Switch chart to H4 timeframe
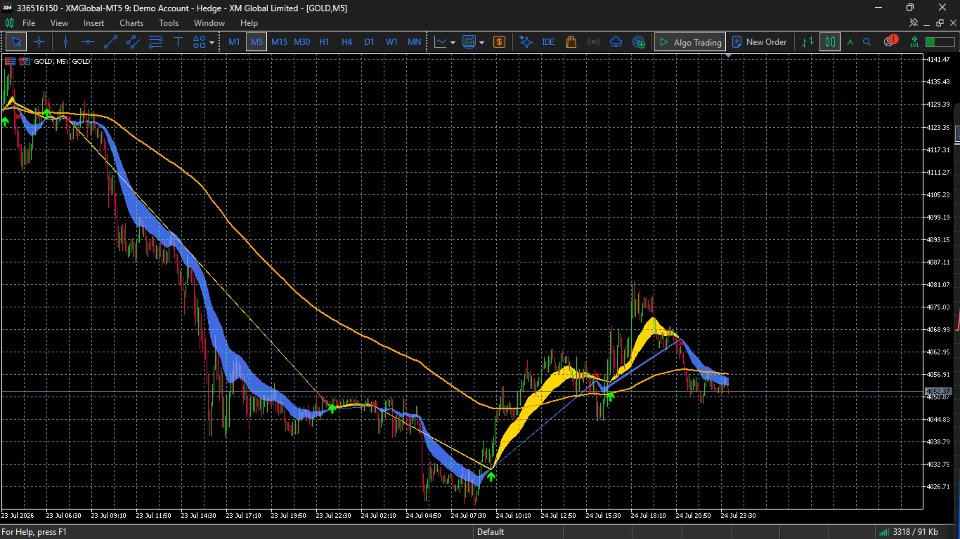960x539 pixels. click(x=347, y=42)
